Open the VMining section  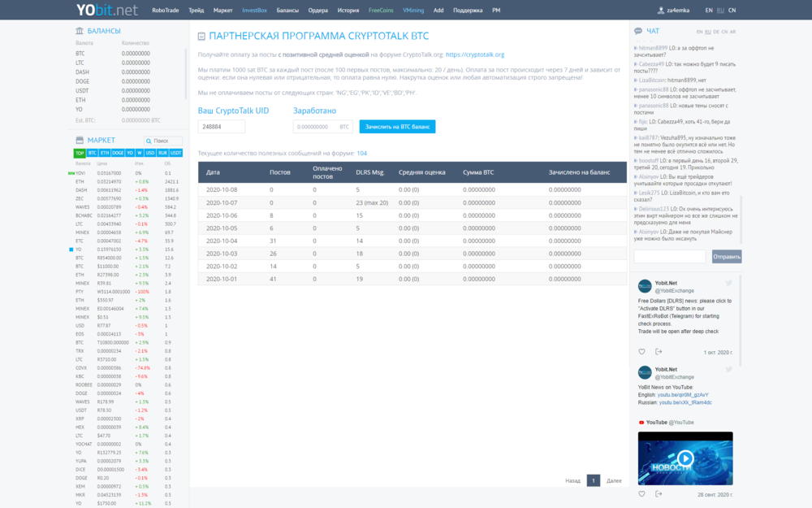[x=413, y=11]
